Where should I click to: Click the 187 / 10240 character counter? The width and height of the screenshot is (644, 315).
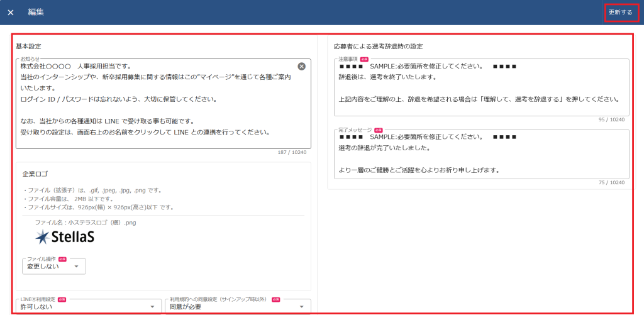[x=292, y=152]
